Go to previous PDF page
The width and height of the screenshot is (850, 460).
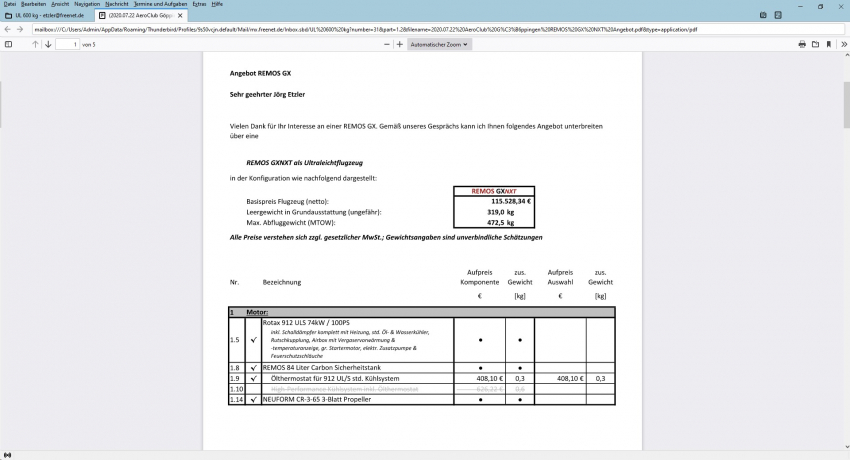point(35,44)
